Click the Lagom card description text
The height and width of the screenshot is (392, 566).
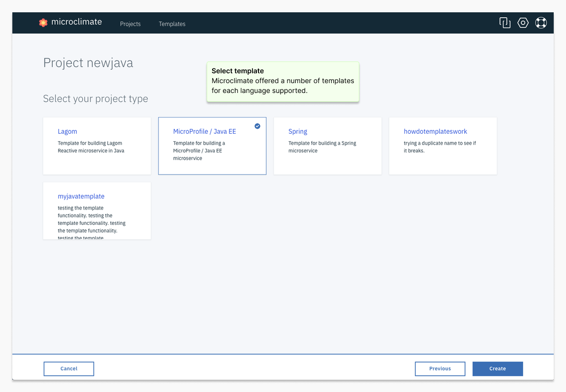coord(91,147)
